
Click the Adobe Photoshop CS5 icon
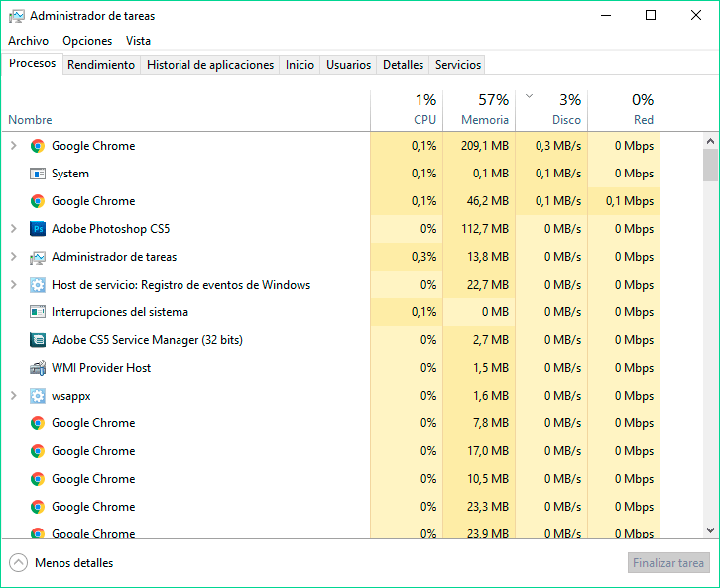(38, 229)
